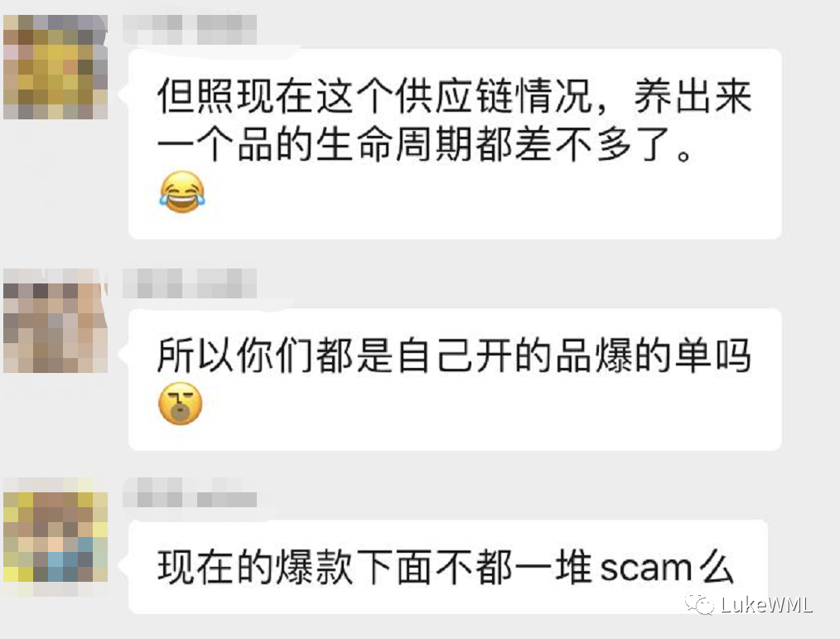Click the bubble tail of first message
Screen dimensions: 840x639
coord(124,94)
